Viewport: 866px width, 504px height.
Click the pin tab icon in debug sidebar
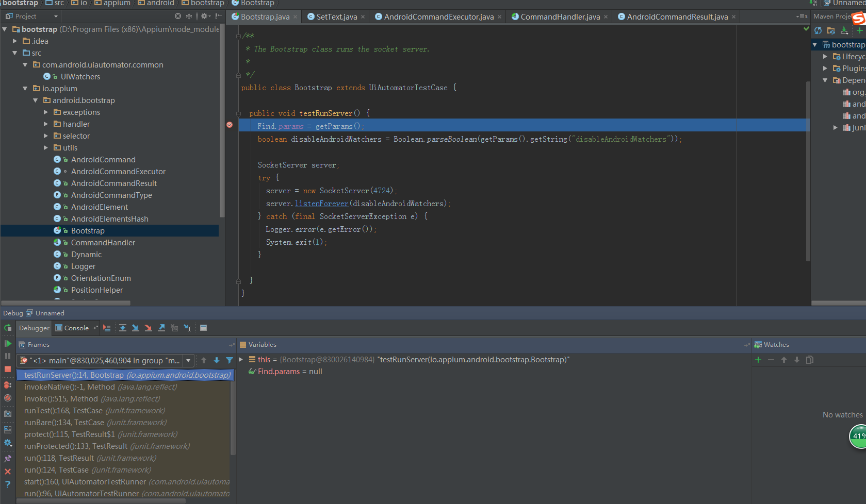point(8,459)
